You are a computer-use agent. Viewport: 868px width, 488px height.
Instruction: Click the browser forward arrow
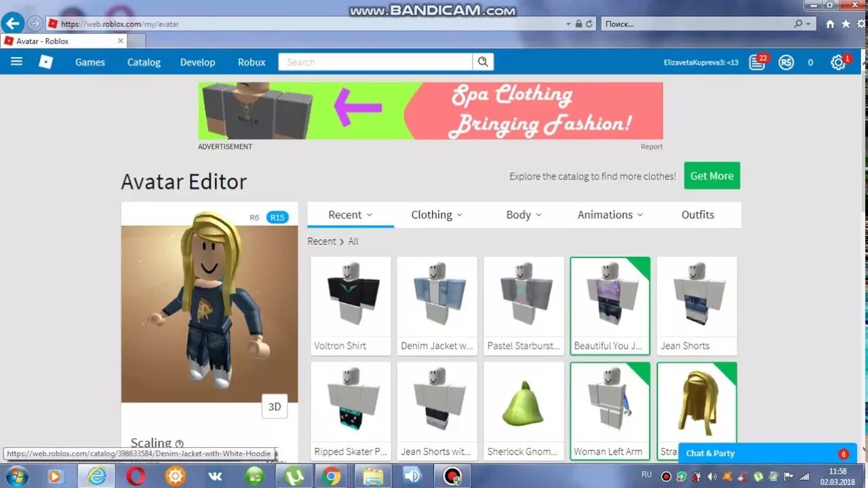(x=35, y=23)
